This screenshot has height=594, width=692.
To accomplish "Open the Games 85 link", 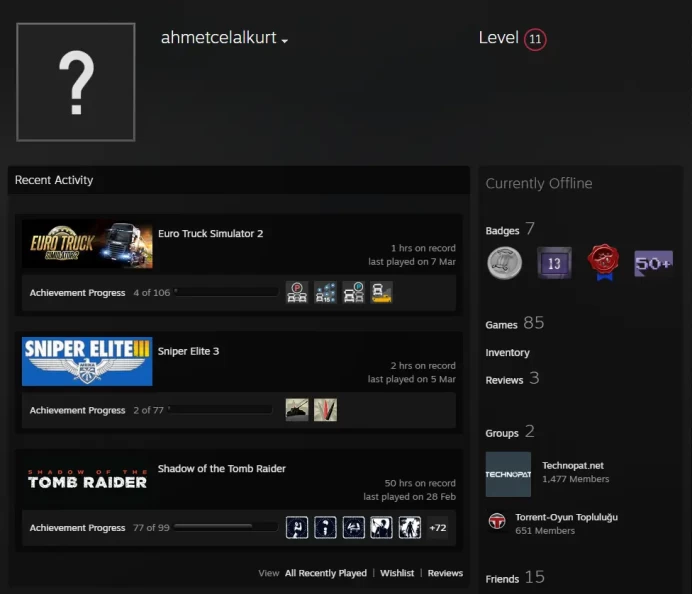I will pyautogui.click(x=515, y=323).
